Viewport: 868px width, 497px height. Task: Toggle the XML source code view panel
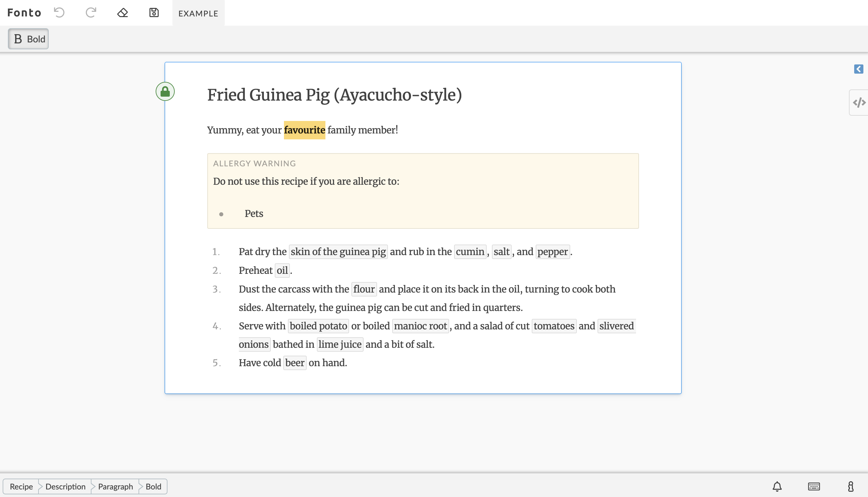[859, 102]
